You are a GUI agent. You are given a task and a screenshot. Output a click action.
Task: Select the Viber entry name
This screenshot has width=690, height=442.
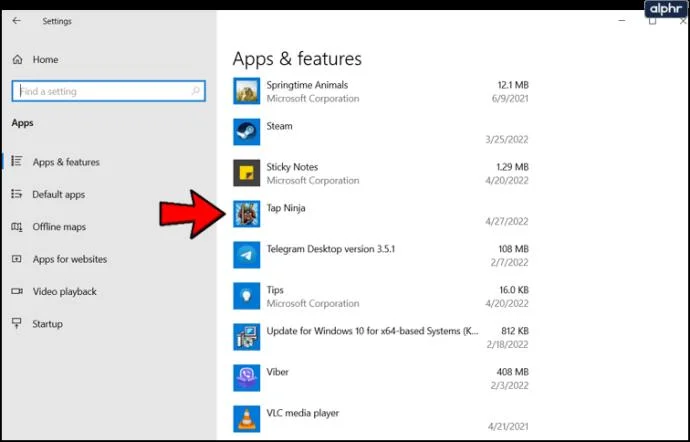[278, 372]
